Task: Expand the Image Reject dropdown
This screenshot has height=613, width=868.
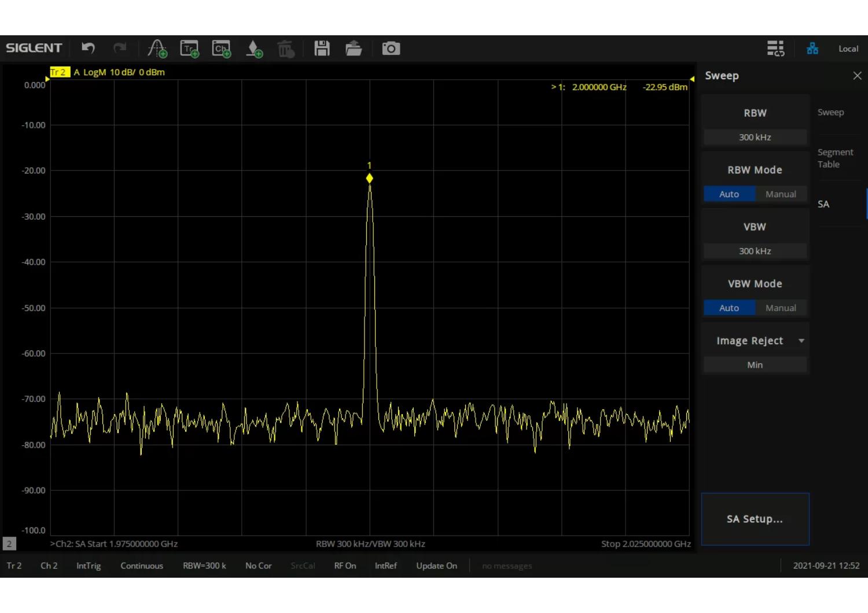Action: pyautogui.click(x=802, y=341)
